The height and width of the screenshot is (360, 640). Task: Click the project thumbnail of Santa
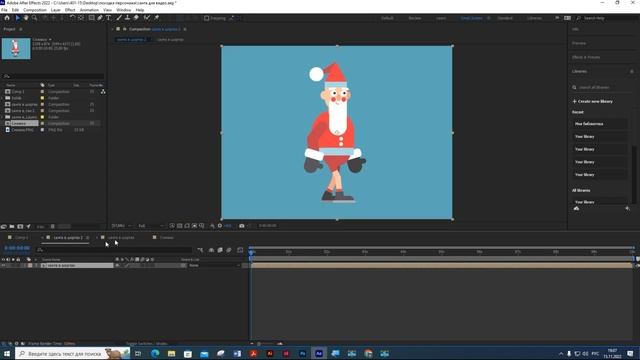click(16, 49)
